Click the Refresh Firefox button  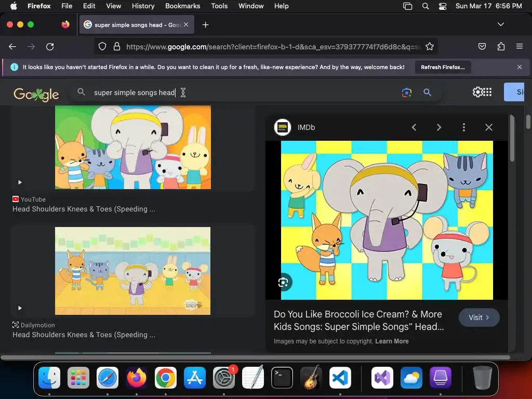[443, 67]
